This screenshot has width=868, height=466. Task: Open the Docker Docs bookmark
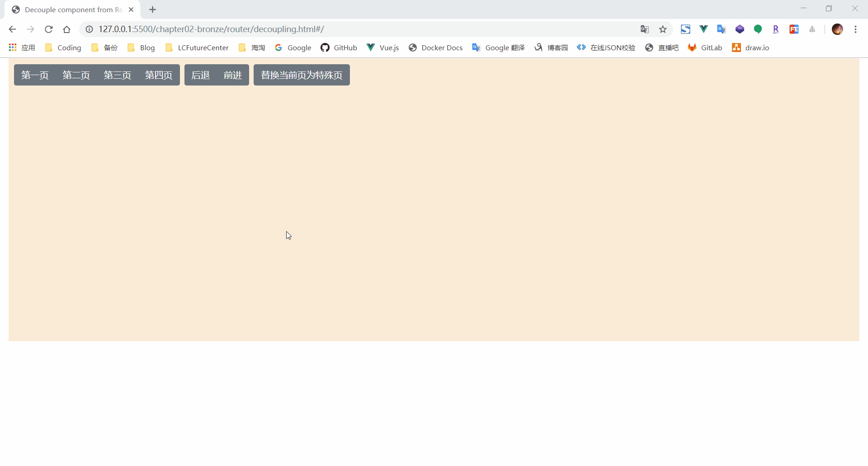pos(436,48)
